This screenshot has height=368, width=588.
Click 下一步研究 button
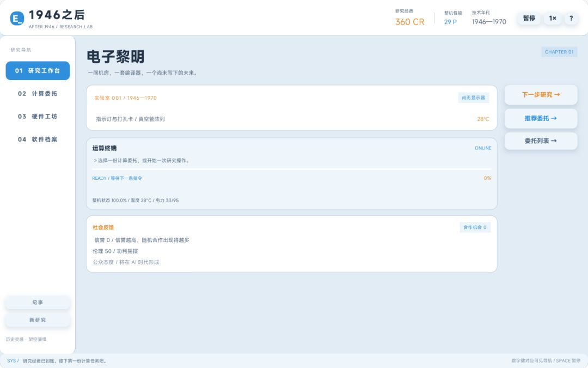click(541, 95)
